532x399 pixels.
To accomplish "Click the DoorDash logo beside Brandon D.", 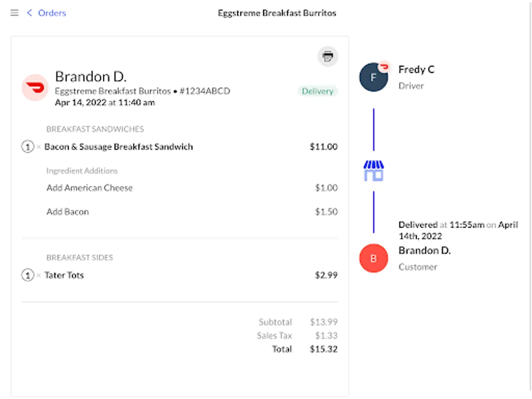I will 35,87.
